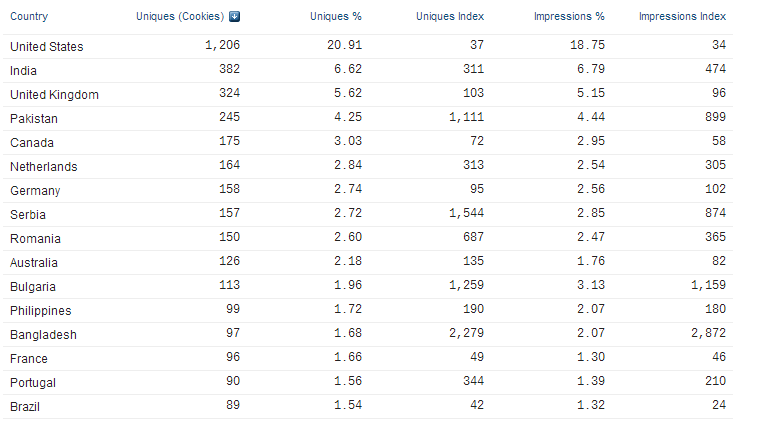Image resolution: width=761 pixels, height=423 pixels.
Task: Sort by Uniques Index column header
Action: [450, 16]
